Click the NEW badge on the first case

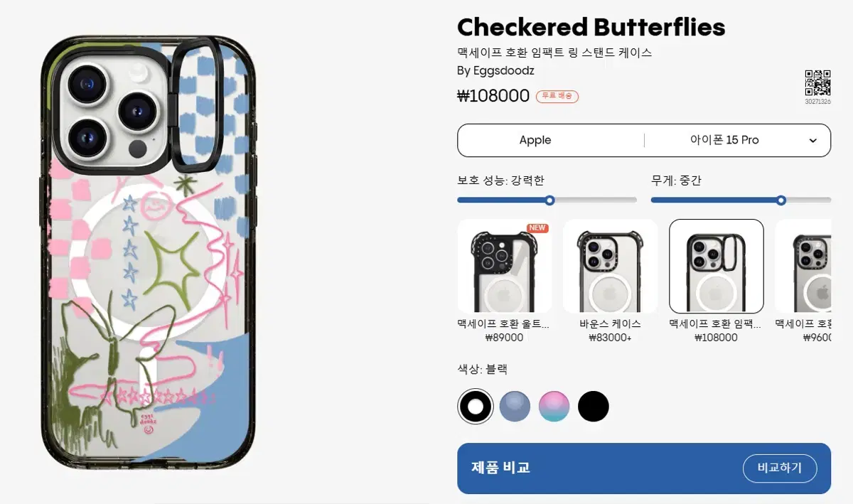click(x=537, y=228)
